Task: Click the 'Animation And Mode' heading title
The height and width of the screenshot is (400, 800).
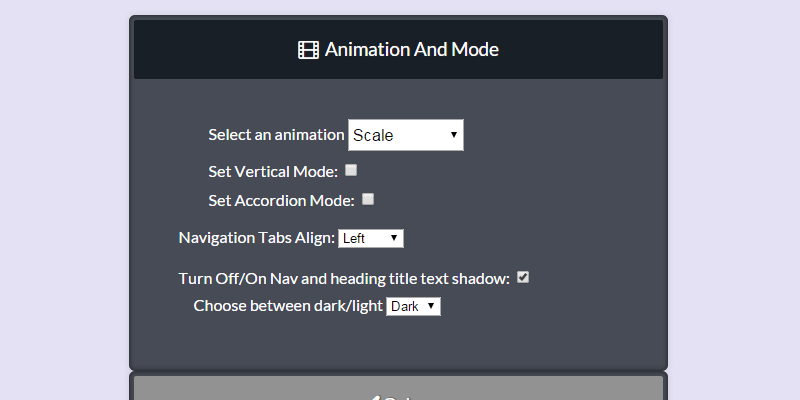Action: 411,50
